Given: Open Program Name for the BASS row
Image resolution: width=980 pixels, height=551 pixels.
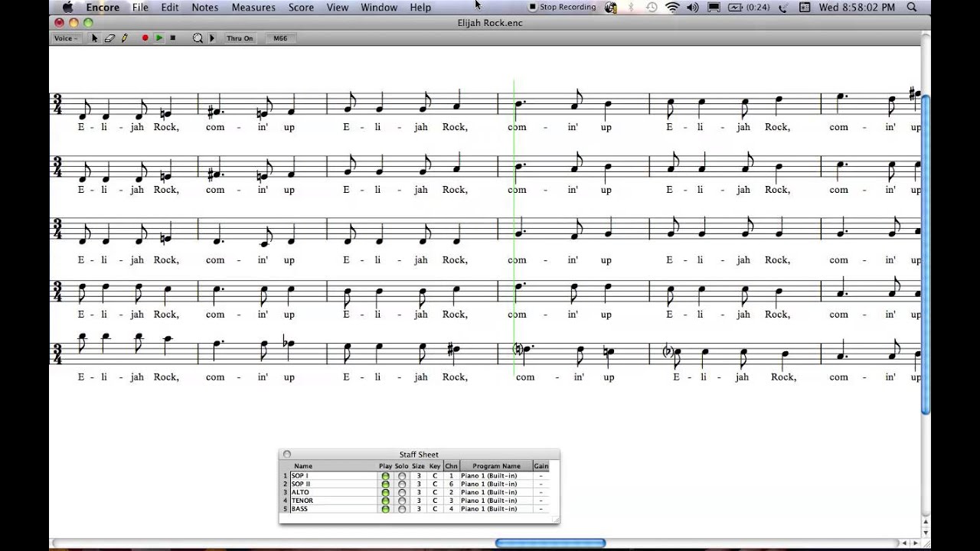Looking at the screenshot, I should pyautogui.click(x=495, y=509).
